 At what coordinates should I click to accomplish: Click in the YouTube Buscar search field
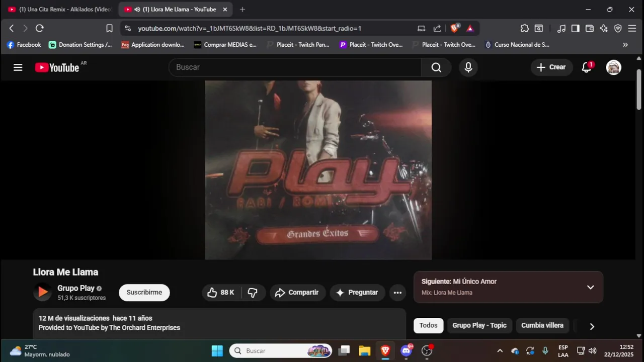[x=295, y=67]
